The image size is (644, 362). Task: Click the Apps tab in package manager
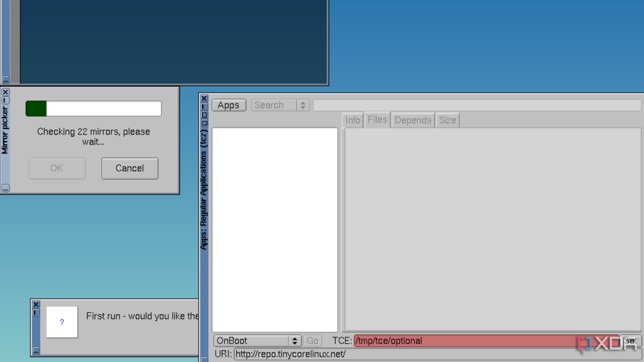tap(228, 105)
